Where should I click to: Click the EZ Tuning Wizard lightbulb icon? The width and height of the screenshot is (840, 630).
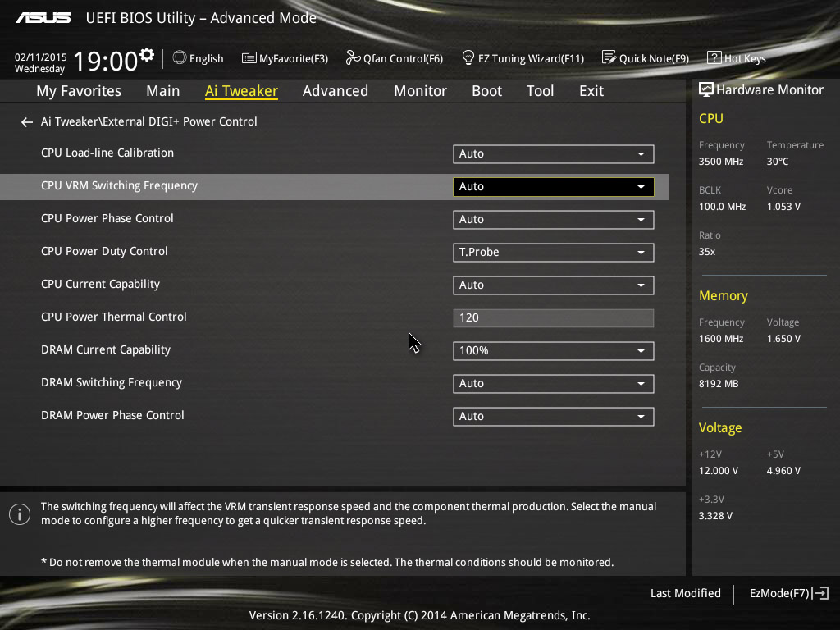468,57
